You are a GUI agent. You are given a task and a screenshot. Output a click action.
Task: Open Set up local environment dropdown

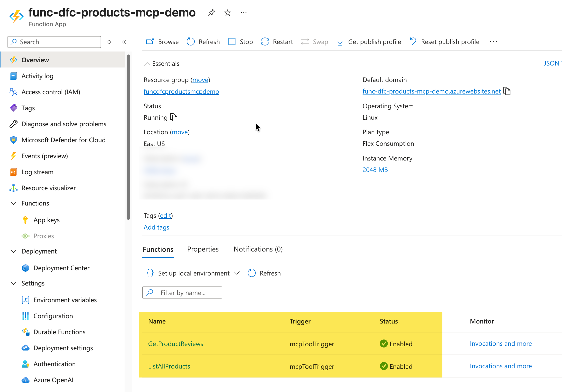coord(193,273)
